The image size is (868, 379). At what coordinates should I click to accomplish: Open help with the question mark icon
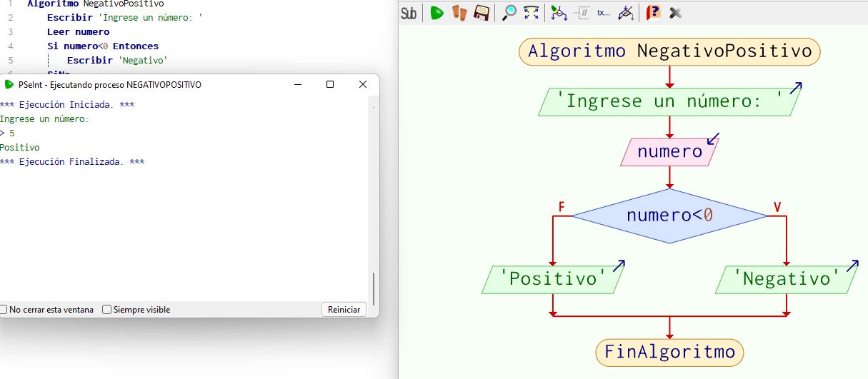(653, 13)
